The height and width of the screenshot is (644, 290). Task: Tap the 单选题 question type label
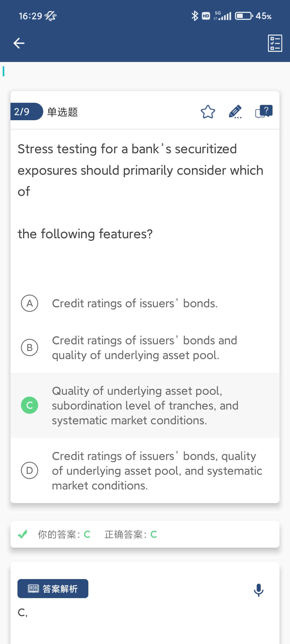tap(63, 112)
